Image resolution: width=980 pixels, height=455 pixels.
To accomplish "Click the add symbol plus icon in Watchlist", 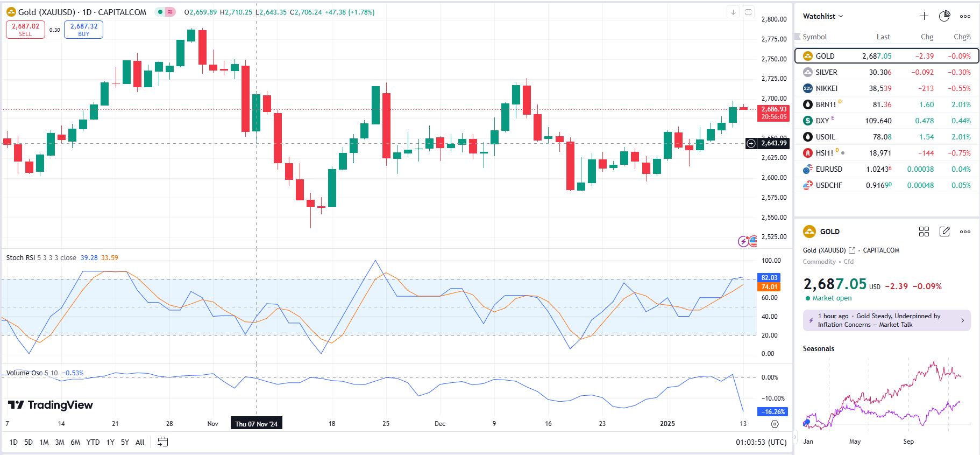I will point(924,16).
